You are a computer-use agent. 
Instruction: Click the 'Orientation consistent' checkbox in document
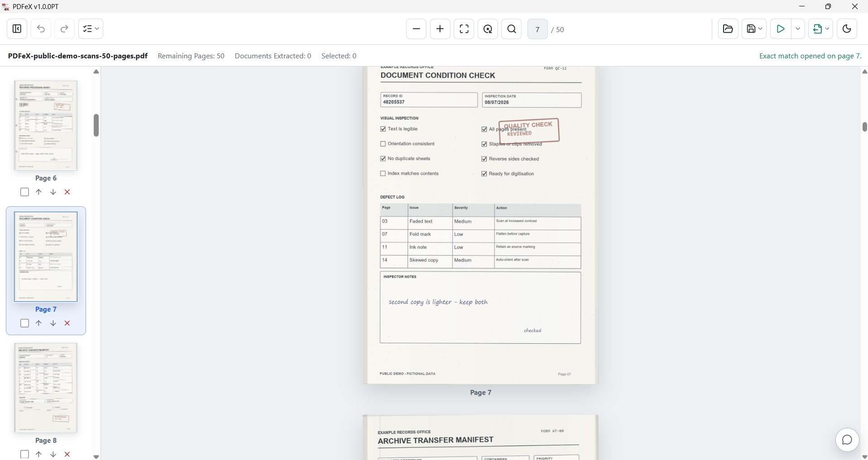pos(383,144)
